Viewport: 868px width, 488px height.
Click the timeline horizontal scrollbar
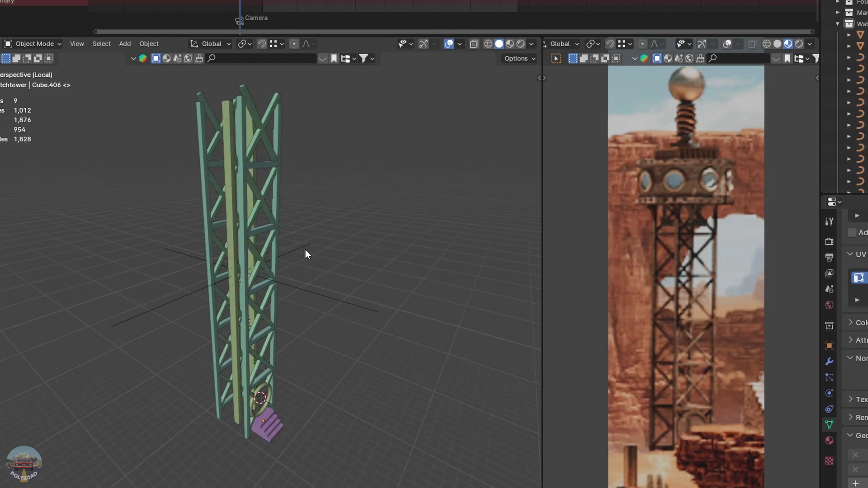tap(453, 32)
